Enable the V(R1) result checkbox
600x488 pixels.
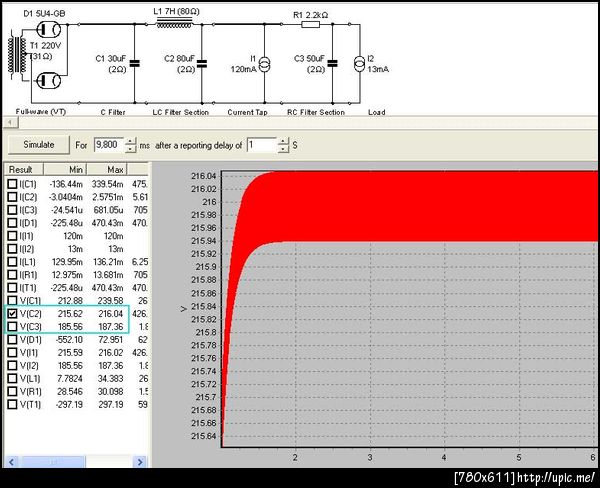pos(13,392)
